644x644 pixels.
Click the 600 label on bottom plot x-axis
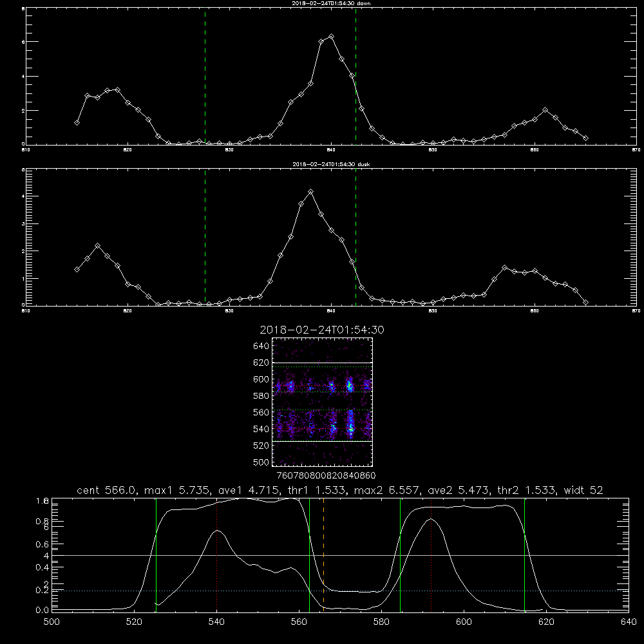(464, 622)
